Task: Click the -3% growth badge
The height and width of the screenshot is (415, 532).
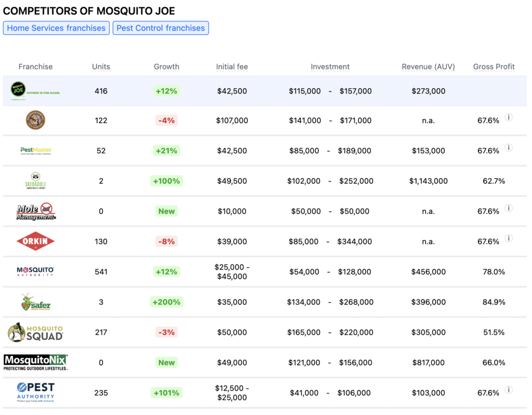Action: point(166,332)
